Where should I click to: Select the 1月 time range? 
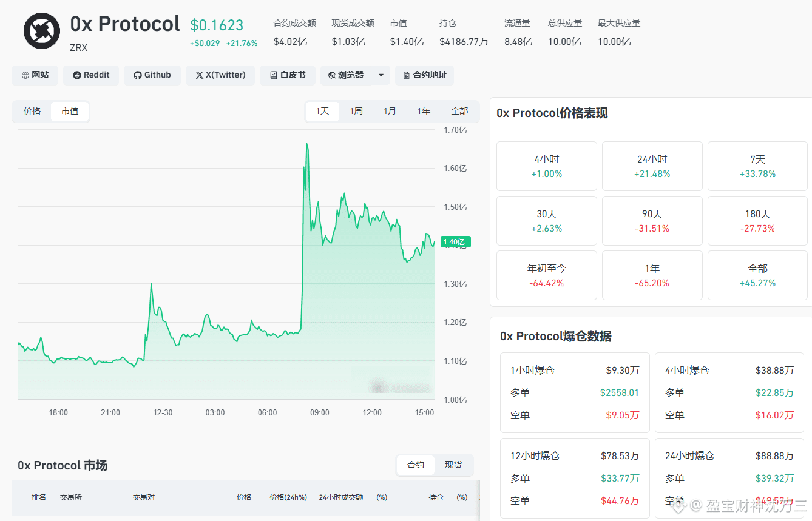pyautogui.click(x=390, y=111)
